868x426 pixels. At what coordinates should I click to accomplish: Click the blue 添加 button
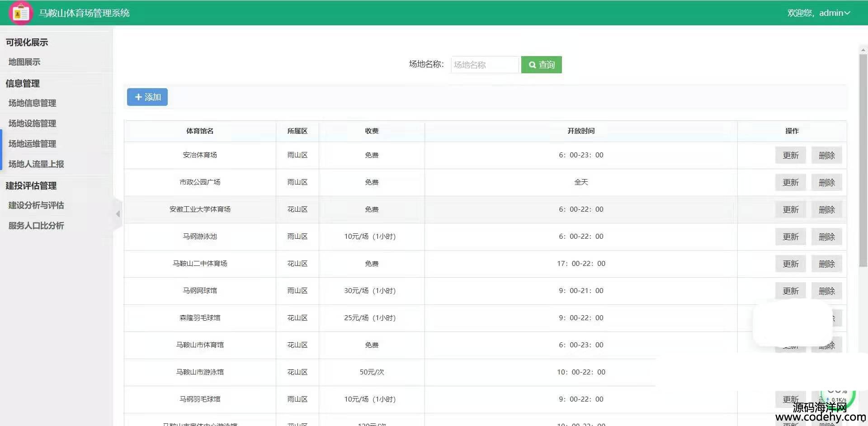pos(147,97)
